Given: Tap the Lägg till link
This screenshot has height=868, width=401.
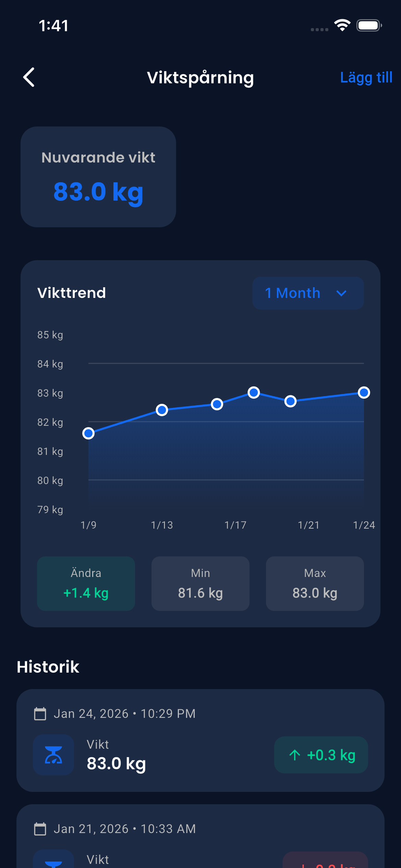Looking at the screenshot, I should tap(366, 78).
